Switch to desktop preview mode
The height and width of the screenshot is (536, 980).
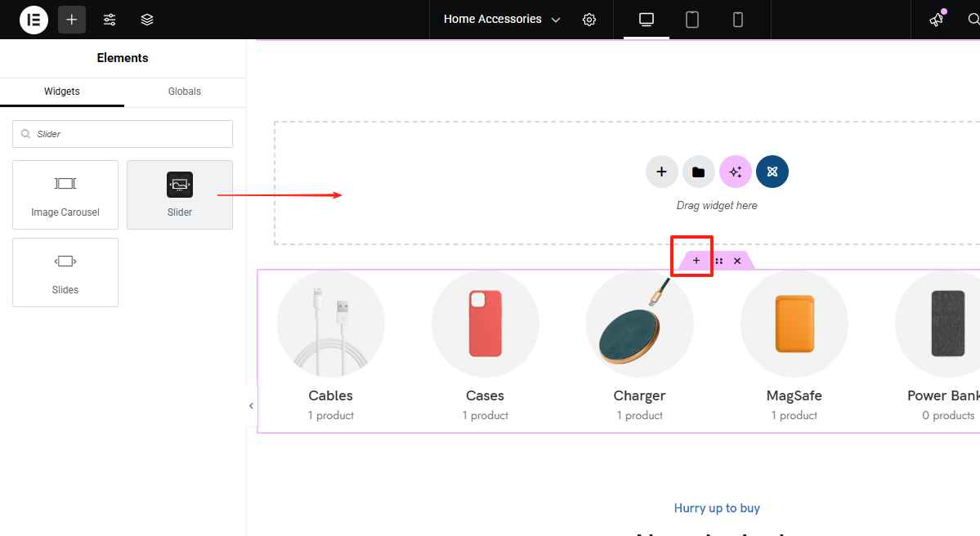pos(647,20)
